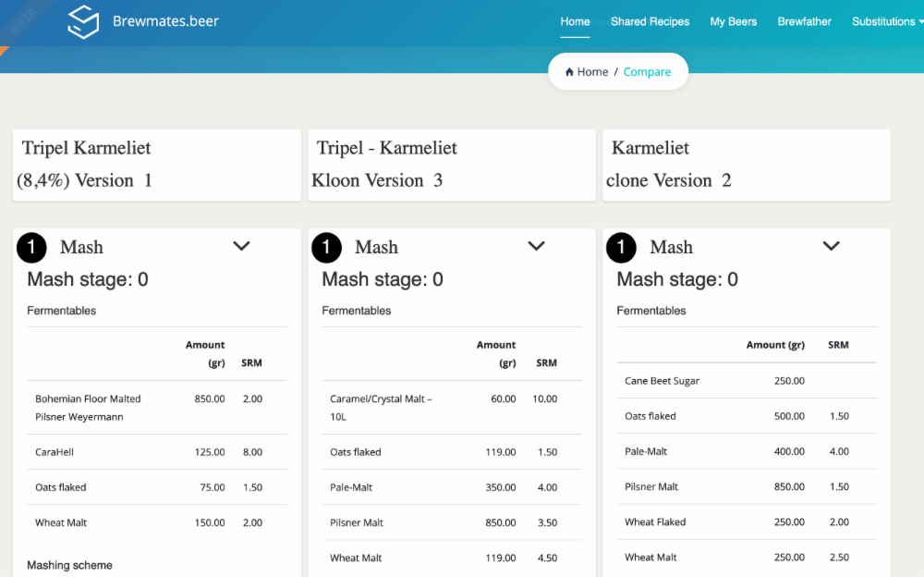
Task: Click the Fermentables heading in Version 3 column
Action: (357, 311)
